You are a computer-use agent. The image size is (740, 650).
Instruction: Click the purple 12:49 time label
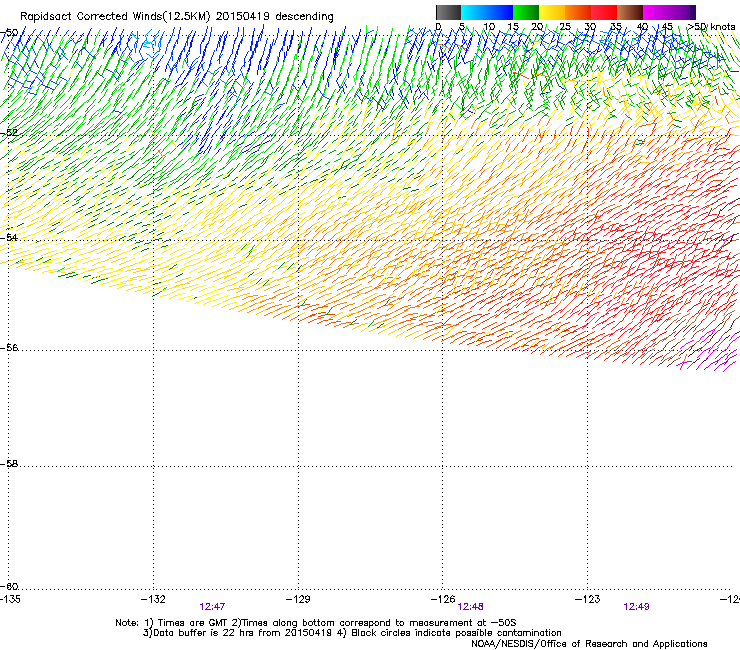(636, 607)
